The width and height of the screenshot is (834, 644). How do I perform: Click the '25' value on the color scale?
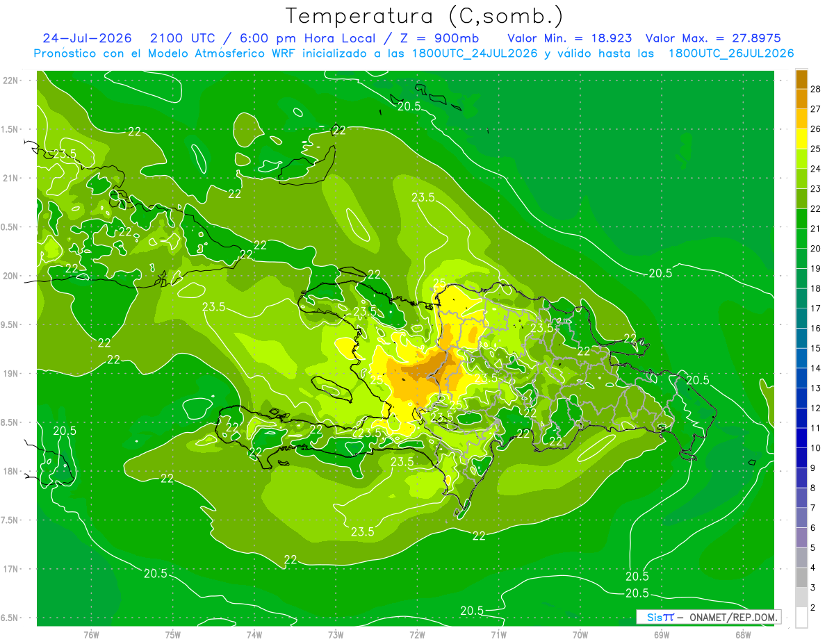point(816,149)
